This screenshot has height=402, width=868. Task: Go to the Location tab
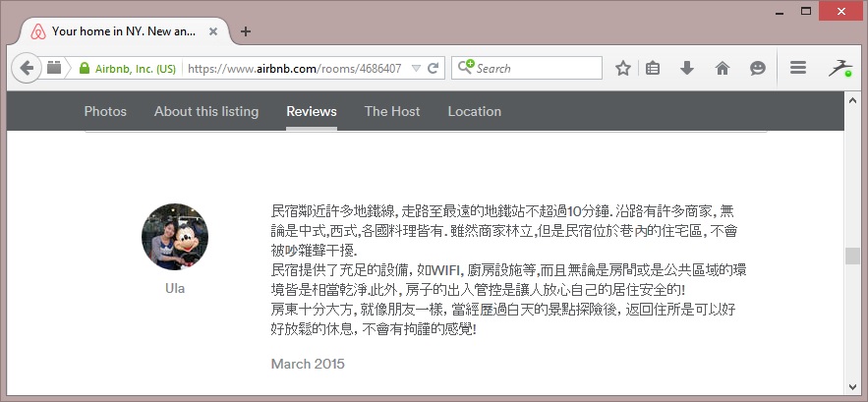[475, 111]
